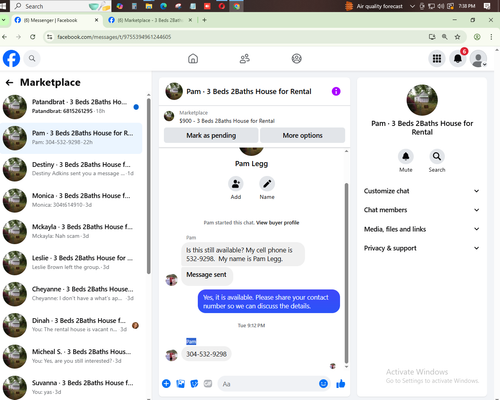Close the Messenger browser tab
The height and width of the screenshot is (400, 500).
point(96,20)
